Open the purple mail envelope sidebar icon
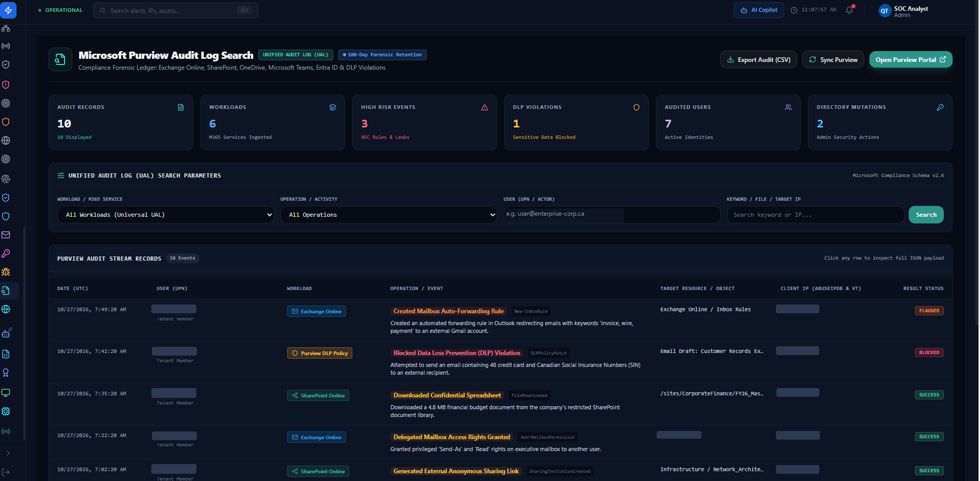The width and height of the screenshot is (980, 481). (6, 235)
